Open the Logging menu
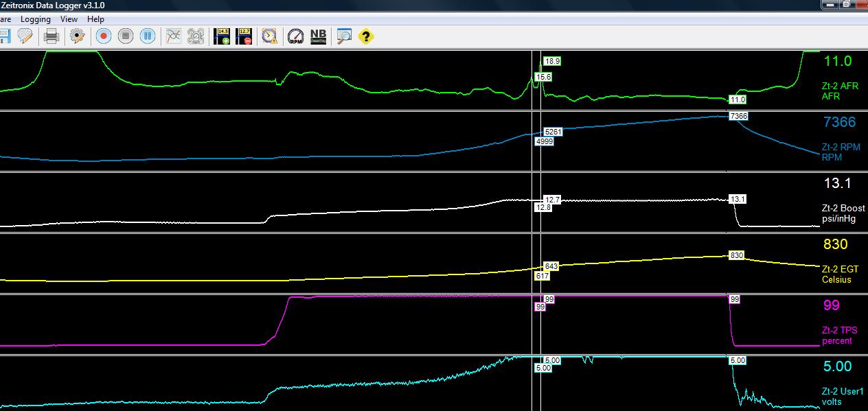Screen dimensions: 868x411 point(35,19)
